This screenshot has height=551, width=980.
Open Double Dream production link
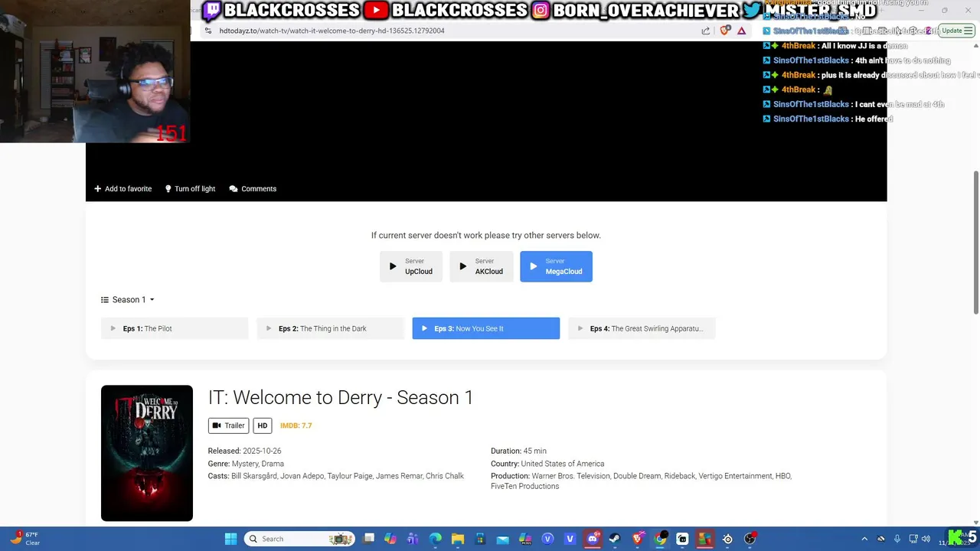(637, 476)
